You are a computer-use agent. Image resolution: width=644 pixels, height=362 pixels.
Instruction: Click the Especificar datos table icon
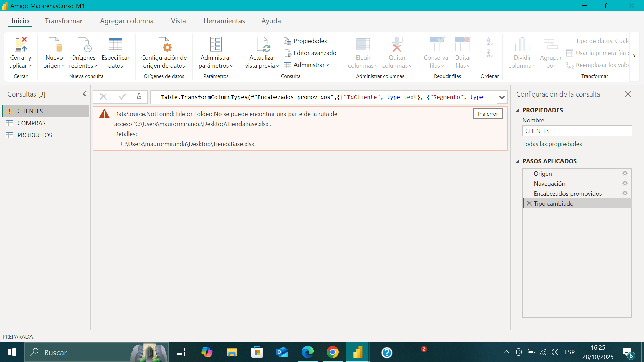pyautogui.click(x=115, y=44)
